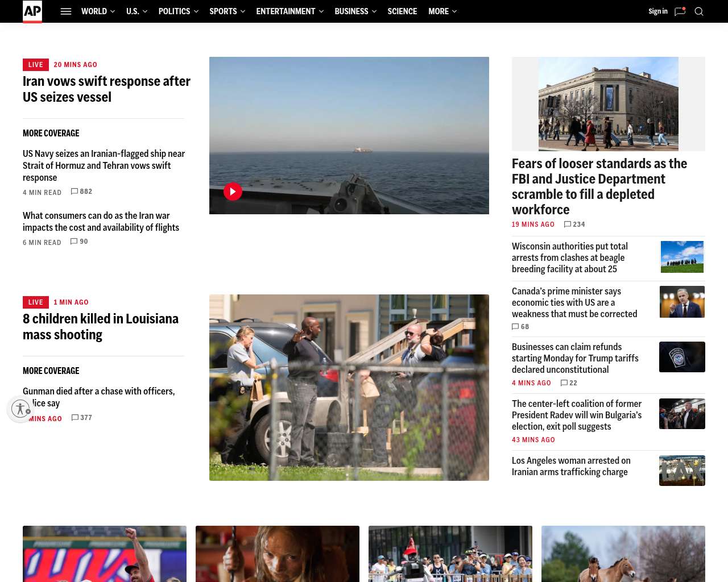Read 'Businesses can claim refunds' tariffs story
This screenshot has height=582, width=728.
point(575,358)
